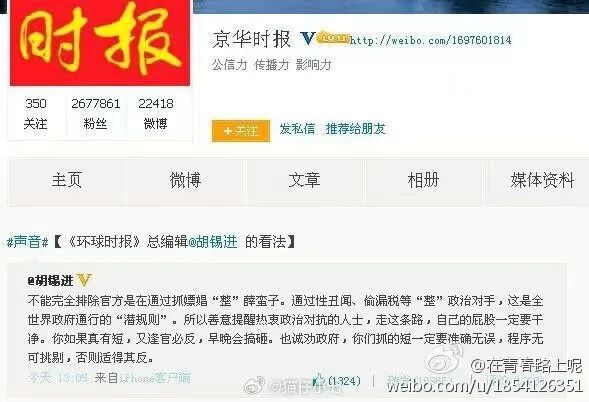Click the faint Weibo logo left of the like count
This screenshot has height=402, width=589.
coord(254,385)
